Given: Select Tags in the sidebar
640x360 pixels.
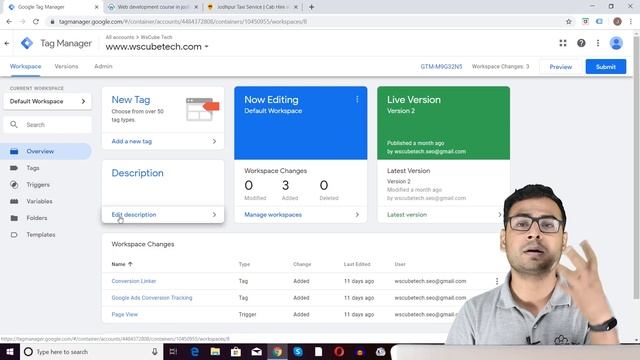Looking at the screenshot, I should coord(33,168).
